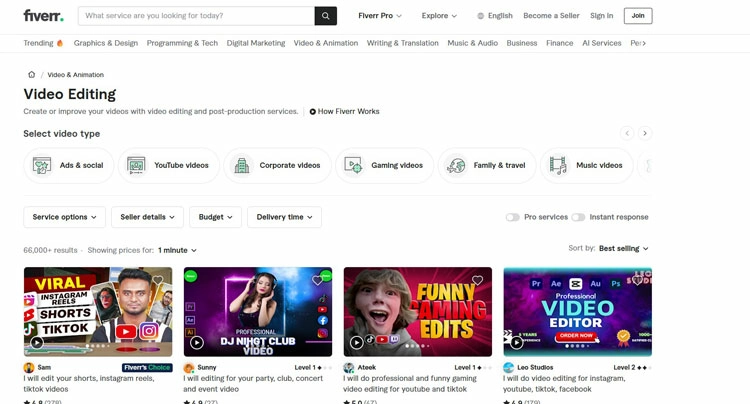Focus the service search input field
The image size is (750, 404).
point(197,16)
